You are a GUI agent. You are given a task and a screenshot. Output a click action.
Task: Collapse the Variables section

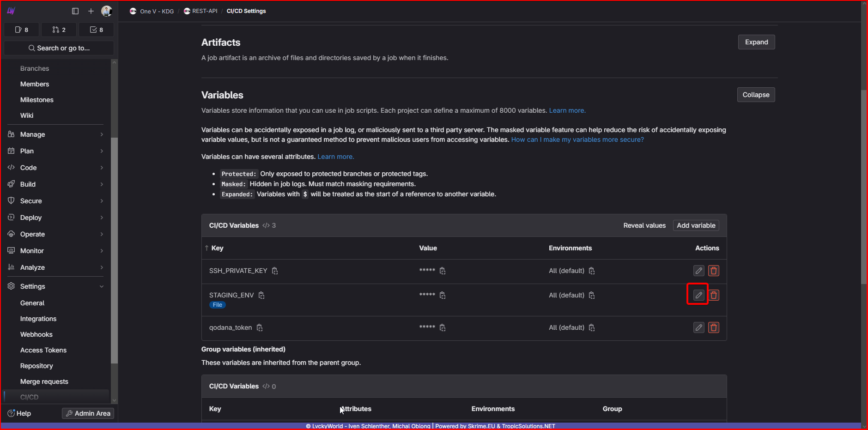pos(756,95)
